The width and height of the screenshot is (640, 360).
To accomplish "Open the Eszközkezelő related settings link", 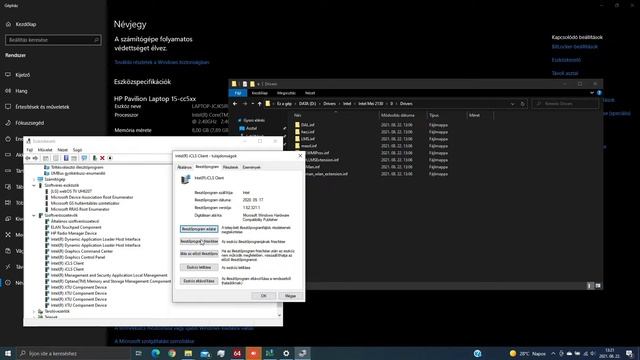I will 566,60.
